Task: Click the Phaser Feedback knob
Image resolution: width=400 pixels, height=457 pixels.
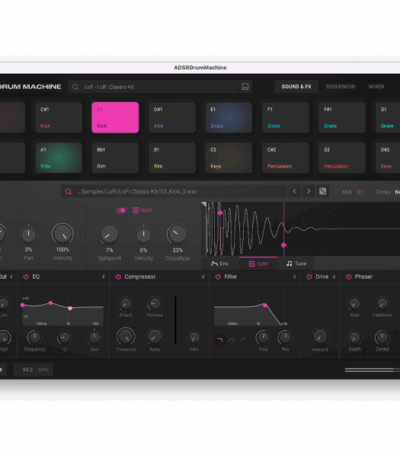Action: pos(382,304)
